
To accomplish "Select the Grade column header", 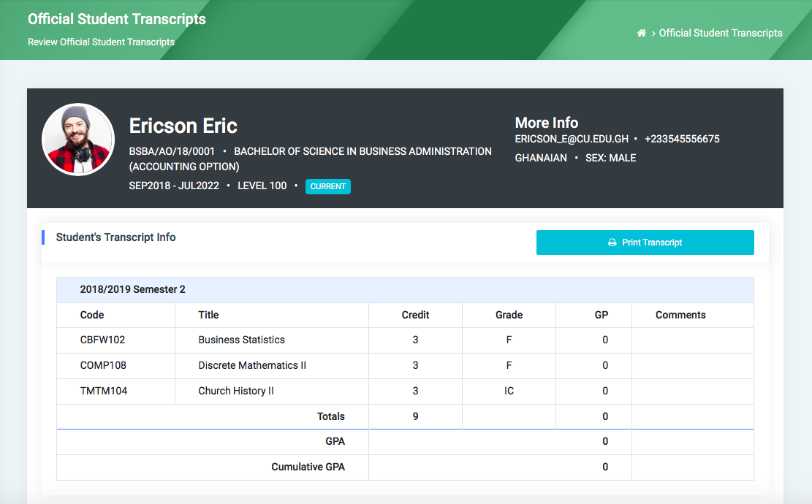I will (509, 315).
